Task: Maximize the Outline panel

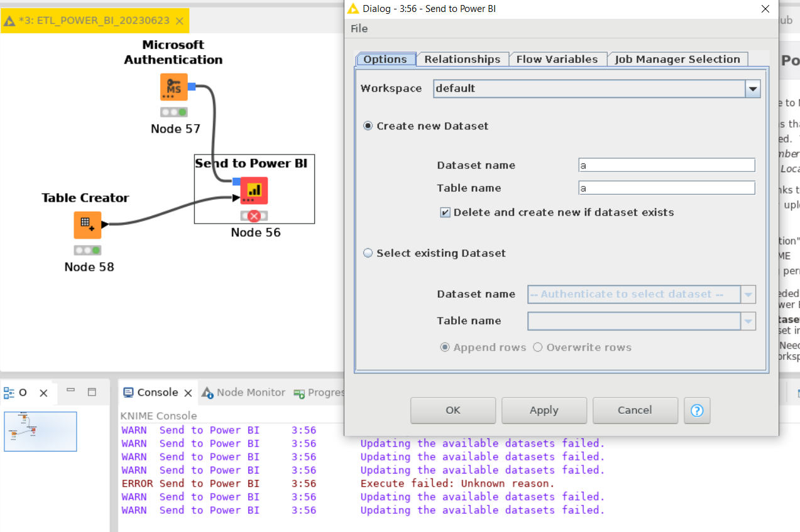Action: pyautogui.click(x=92, y=391)
